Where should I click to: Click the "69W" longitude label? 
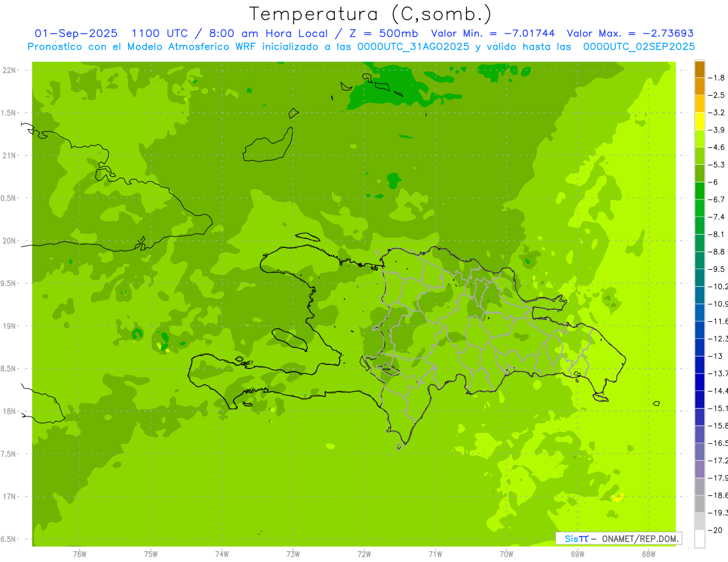578,554
